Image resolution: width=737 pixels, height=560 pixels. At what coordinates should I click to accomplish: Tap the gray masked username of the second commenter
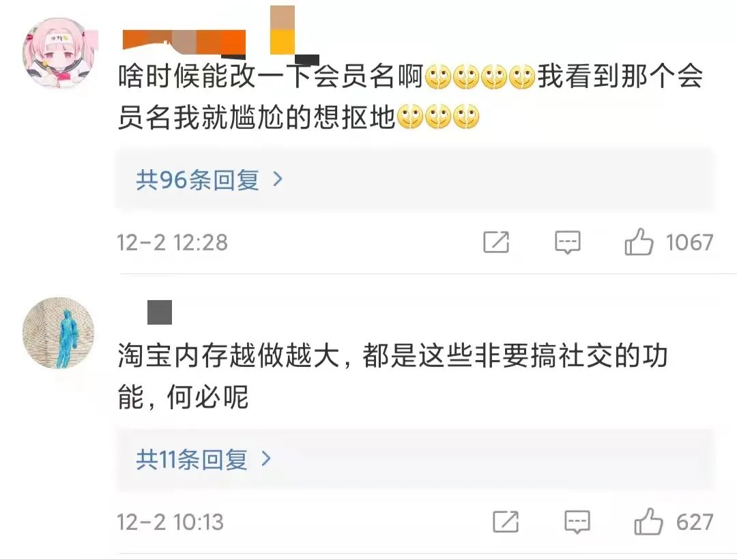(160, 312)
